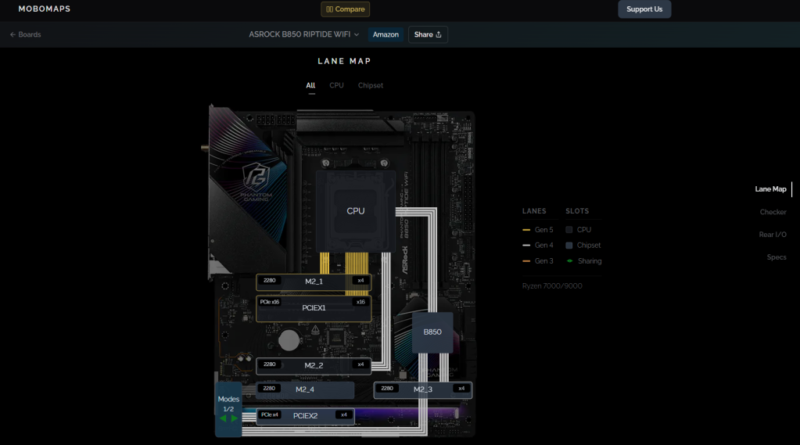
Task: Select the All lane tab
Action: (x=310, y=86)
